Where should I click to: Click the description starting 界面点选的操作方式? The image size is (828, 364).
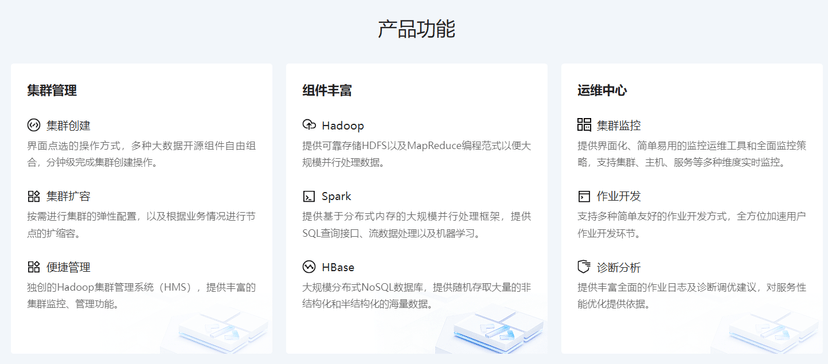tap(142, 154)
